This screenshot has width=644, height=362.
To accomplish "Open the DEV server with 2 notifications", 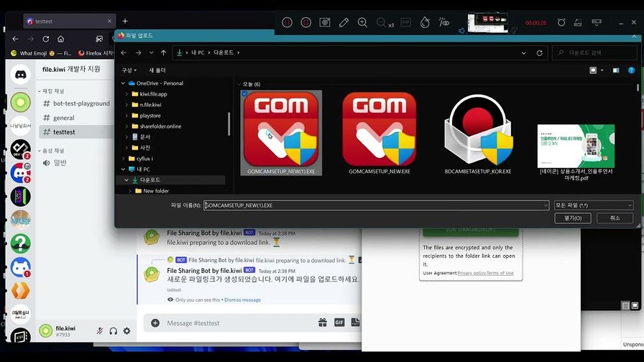I will (x=21, y=149).
